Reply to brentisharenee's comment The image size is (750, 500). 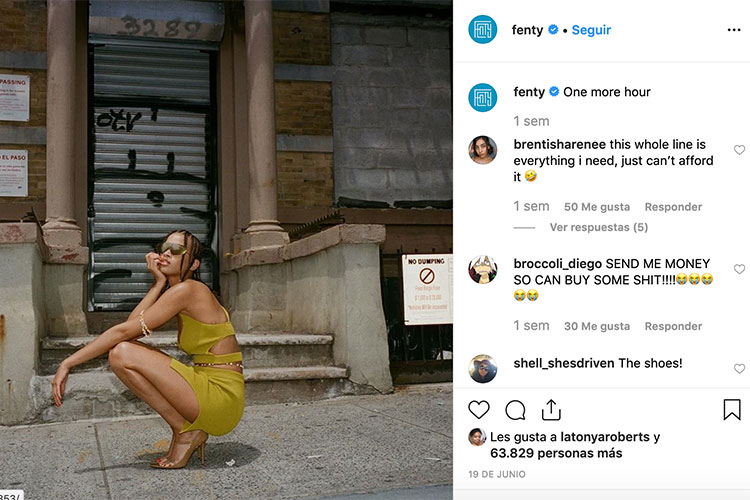point(673,207)
